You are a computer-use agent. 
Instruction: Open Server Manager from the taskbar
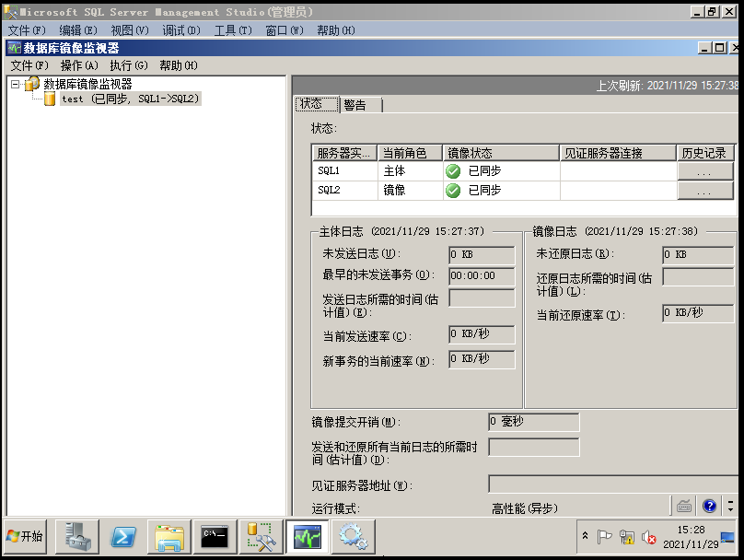tap(76, 537)
